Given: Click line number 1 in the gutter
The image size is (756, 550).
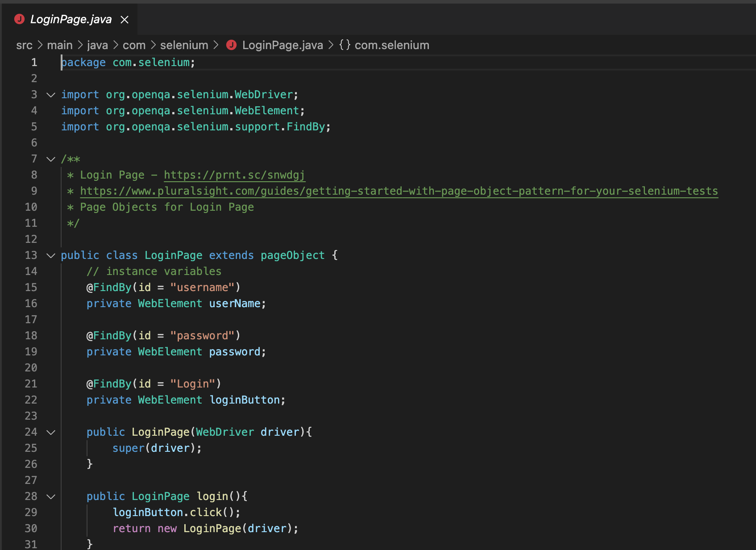Looking at the screenshot, I should [34, 62].
